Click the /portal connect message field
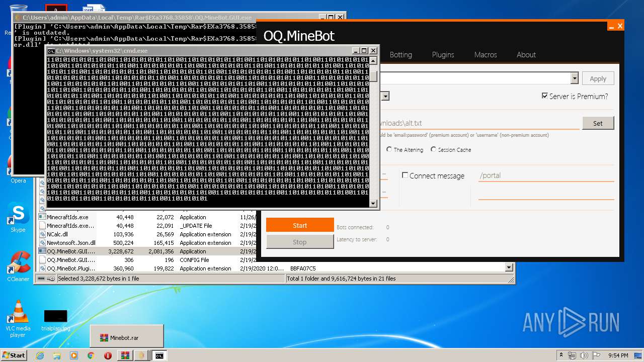Image resolution: width=644 pixels, height=362 pixels. coord(546,175)
